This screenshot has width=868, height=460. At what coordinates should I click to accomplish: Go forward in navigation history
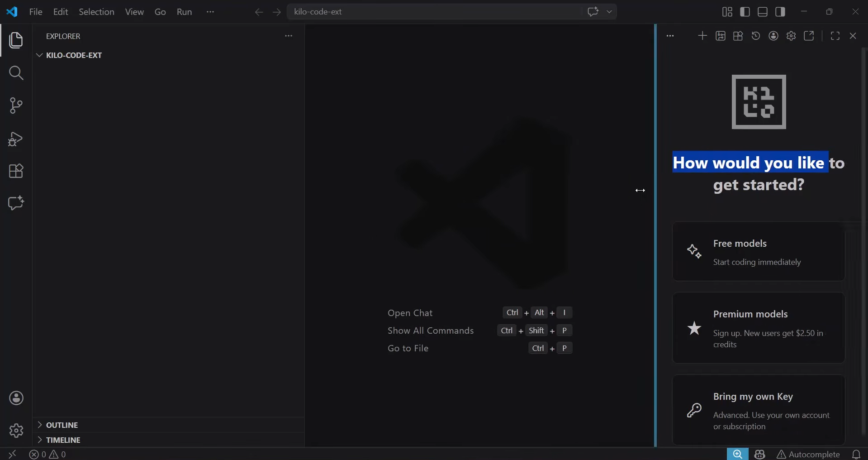(x=277, y=12)
